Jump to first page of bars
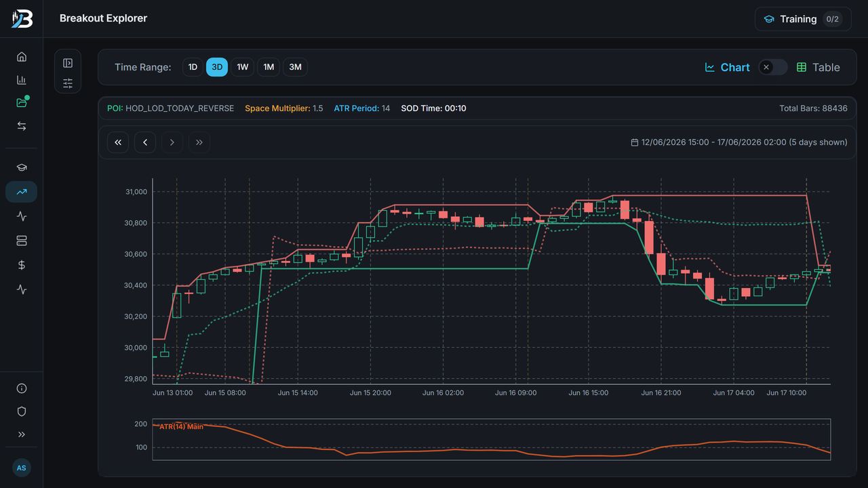Viewport: 868px width, 488px height. 118,142
